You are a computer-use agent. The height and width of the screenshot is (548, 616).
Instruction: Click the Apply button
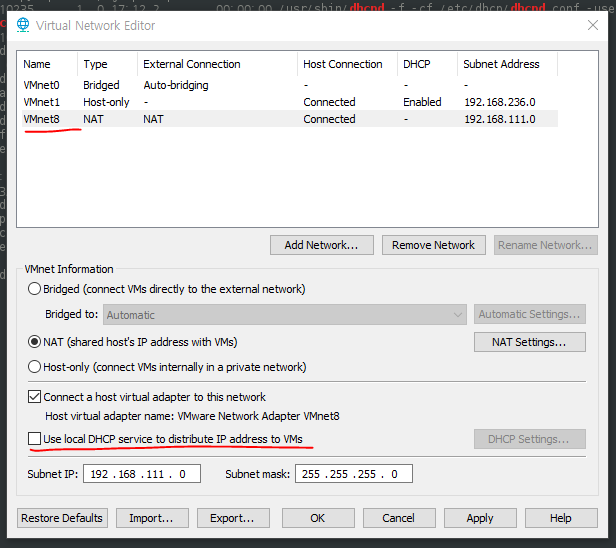click(x=480, y=518)
